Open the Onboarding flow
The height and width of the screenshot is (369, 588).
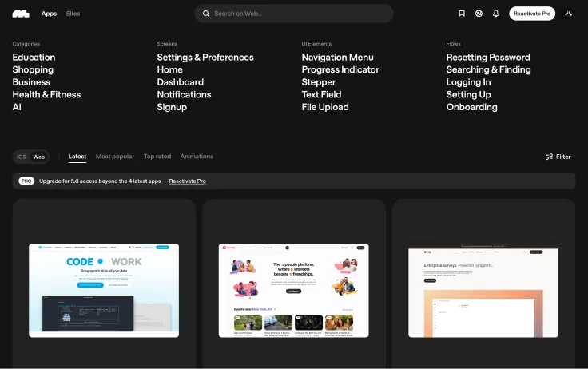coord(471,107)
